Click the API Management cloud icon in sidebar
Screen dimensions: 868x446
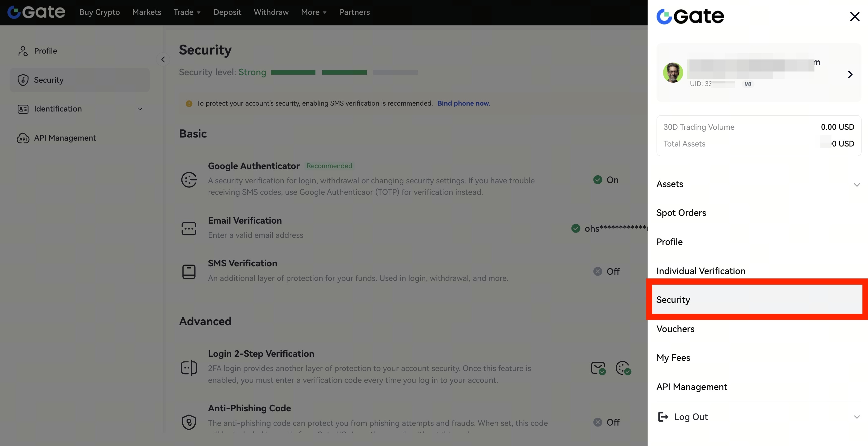coord(23,138)
